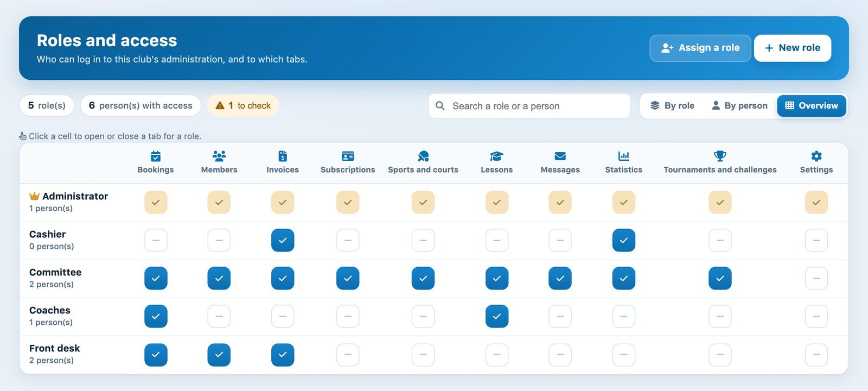The width and height of the screenshot is (868, 391).
Task: Enable Front desk access to Lessons
Action: (x=497, y=355)
